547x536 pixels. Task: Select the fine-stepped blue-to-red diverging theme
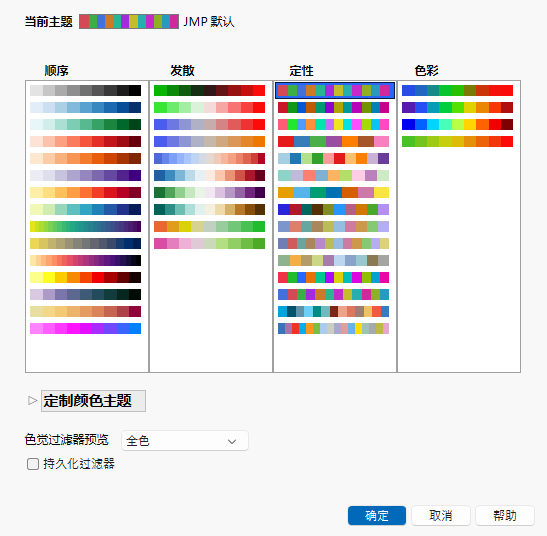209,158
